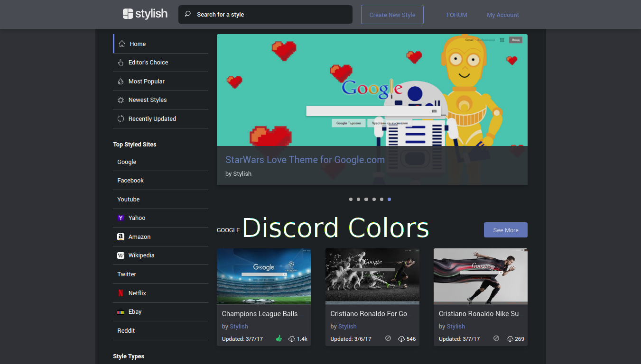Click the Cristiano Ronaldo For Go title
641x364 pixels.
tap(369, 314)
